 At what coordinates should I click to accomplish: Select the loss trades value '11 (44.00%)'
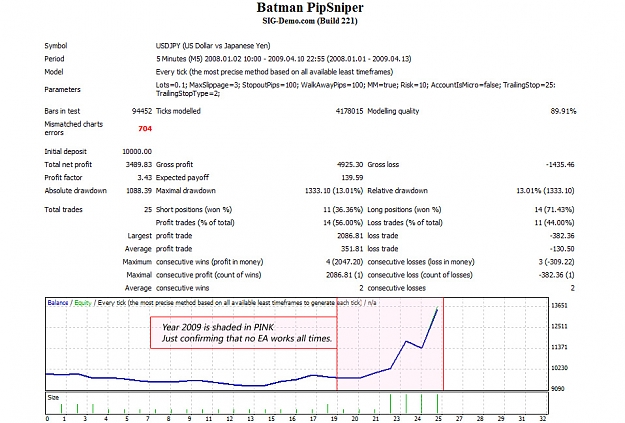pyautogui.click(x=554, y=223)
